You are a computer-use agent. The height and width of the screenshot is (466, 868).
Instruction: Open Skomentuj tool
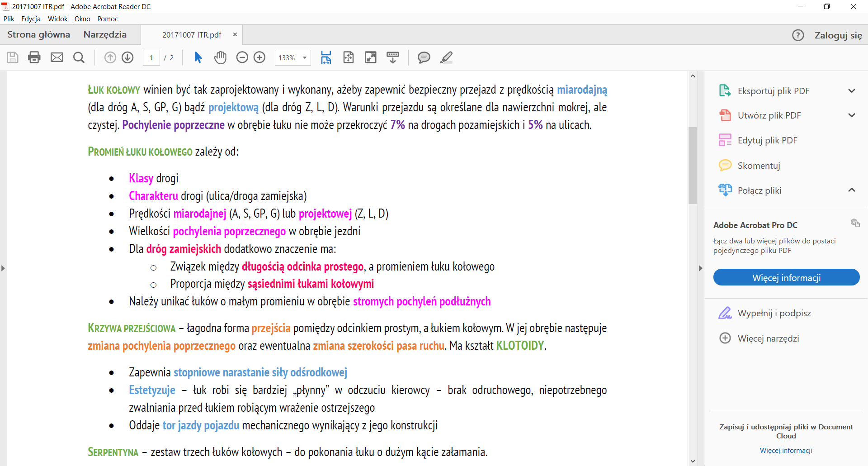pyautogui.click(x=759, y=166)
